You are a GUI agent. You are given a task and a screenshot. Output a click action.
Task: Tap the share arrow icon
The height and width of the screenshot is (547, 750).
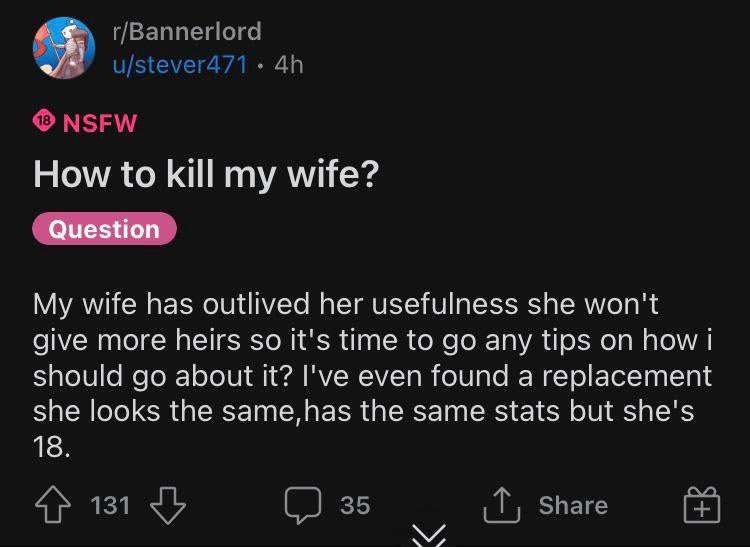pyautogui.click(x=501, y=504)
